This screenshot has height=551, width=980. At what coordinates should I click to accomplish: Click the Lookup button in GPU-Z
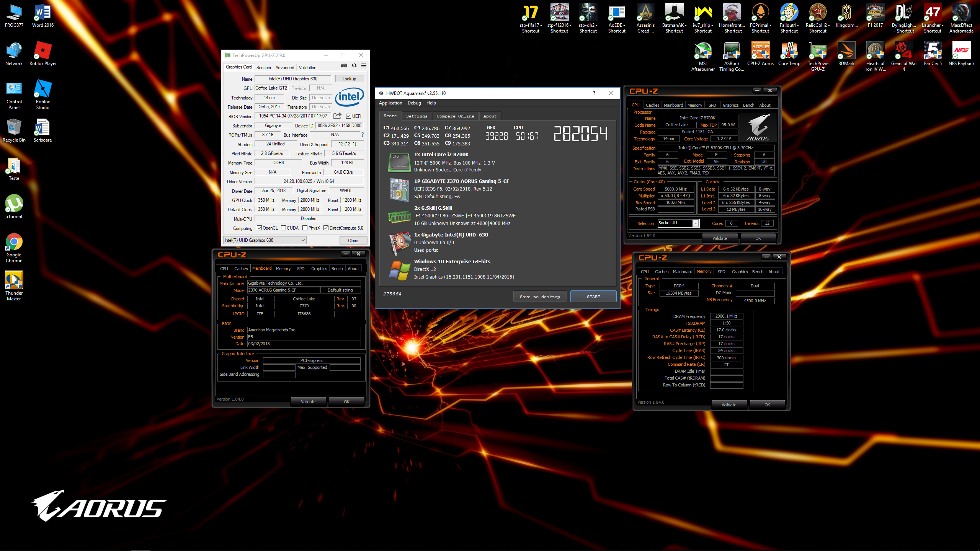tap(349, 79)
